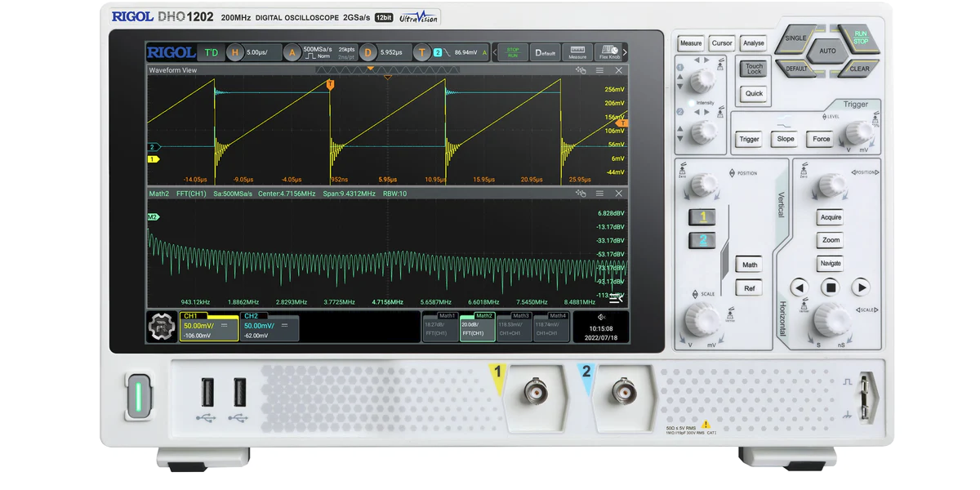Tap the Flex Knob shortcut
The image size is (980, 490).
pyautogui.click(x=609, y=52)
